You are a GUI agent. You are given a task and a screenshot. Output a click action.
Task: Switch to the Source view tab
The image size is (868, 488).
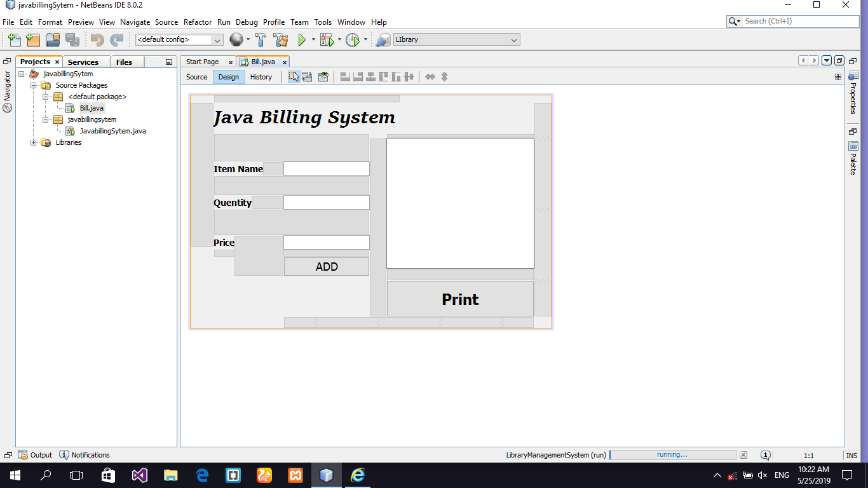pyautogui.click(x=196, y=76)
